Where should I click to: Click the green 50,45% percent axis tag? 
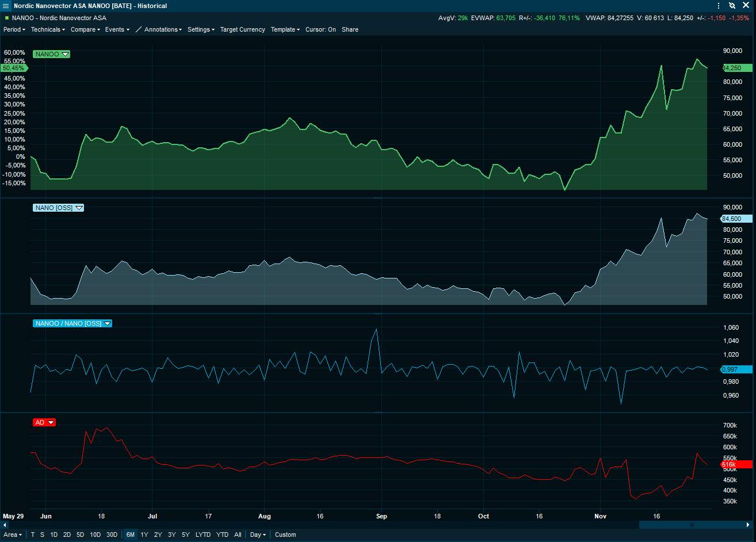[14, 68]
